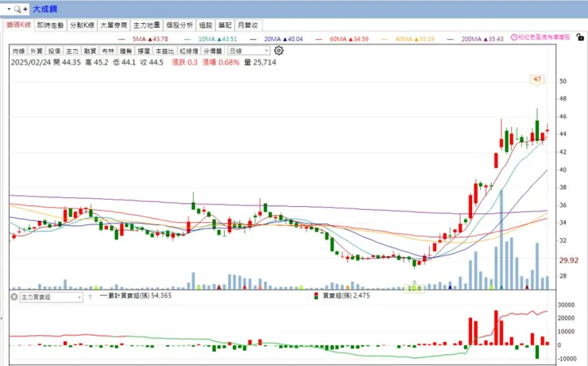Open help question mark for 主力買賣超
The height and width of the screenshot is (366, 588).
coord(90,298)
